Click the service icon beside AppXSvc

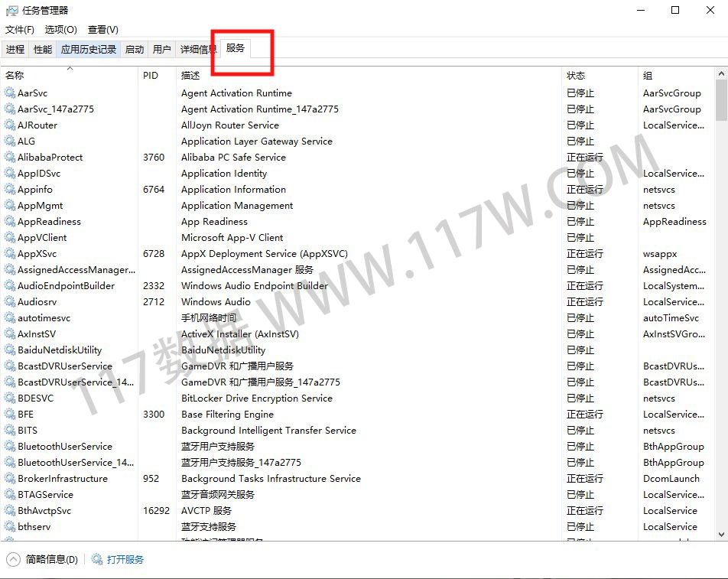tap(10, 254)
